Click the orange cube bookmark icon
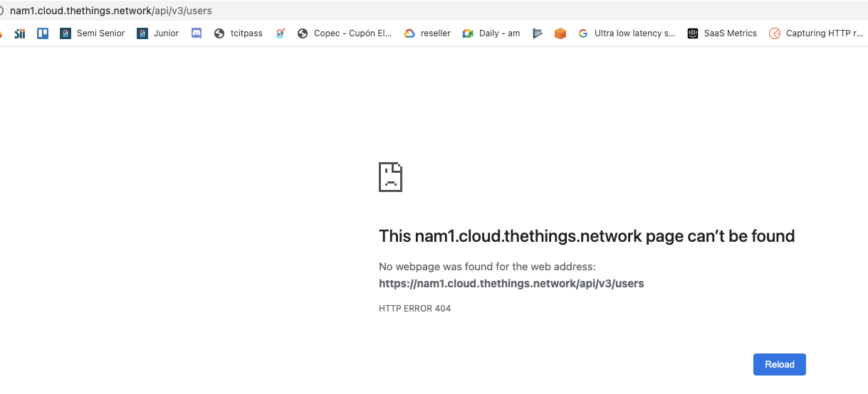Image resolution: width=868 pixels, height=394 pixels. pos(560,33)
